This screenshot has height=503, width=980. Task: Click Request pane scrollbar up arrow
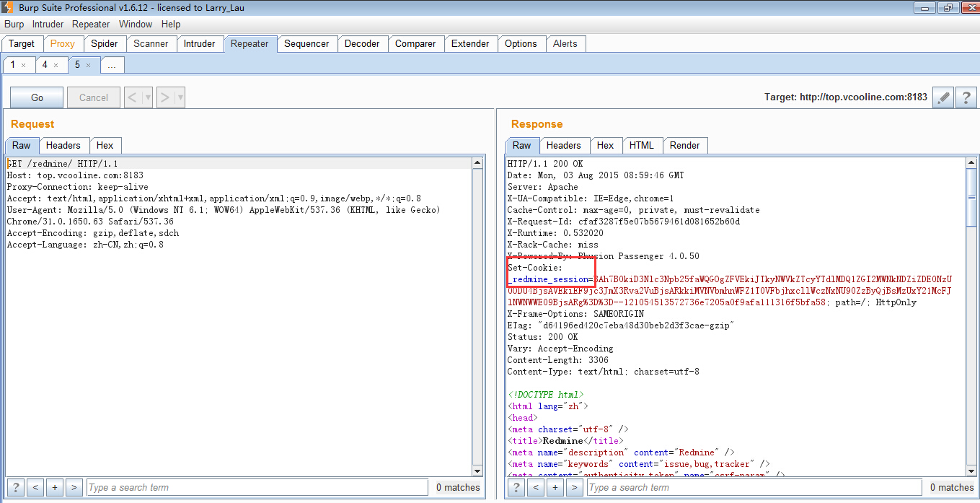[477, 164]
